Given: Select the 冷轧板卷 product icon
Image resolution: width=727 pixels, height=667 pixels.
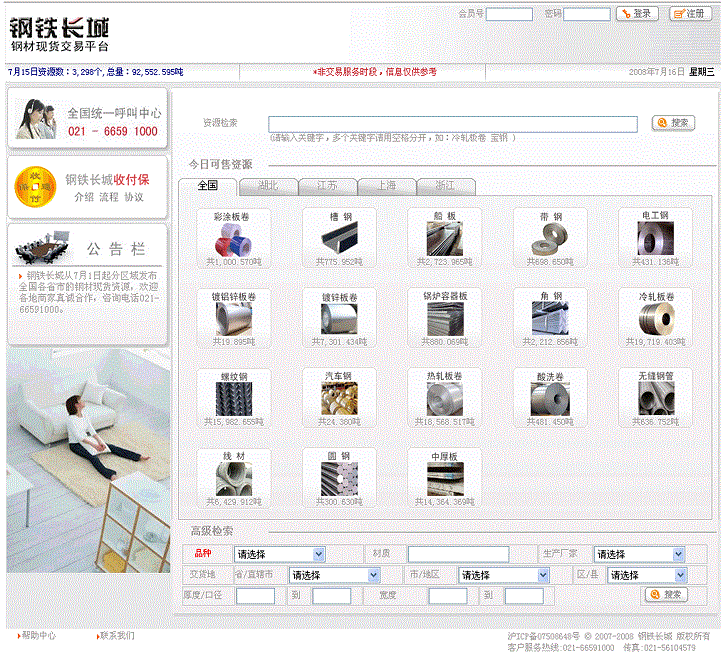Looking at the screenshot, I should point(655,320).
